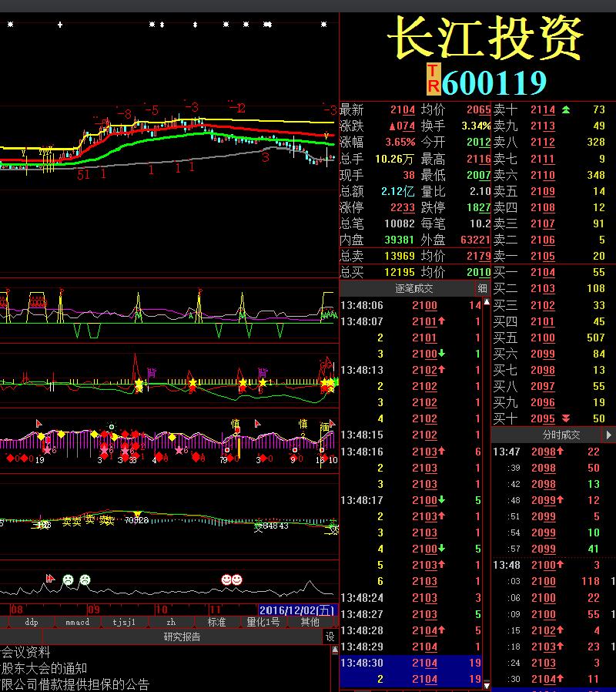Open the 会议资料 announcement

(x=25, y=652)
